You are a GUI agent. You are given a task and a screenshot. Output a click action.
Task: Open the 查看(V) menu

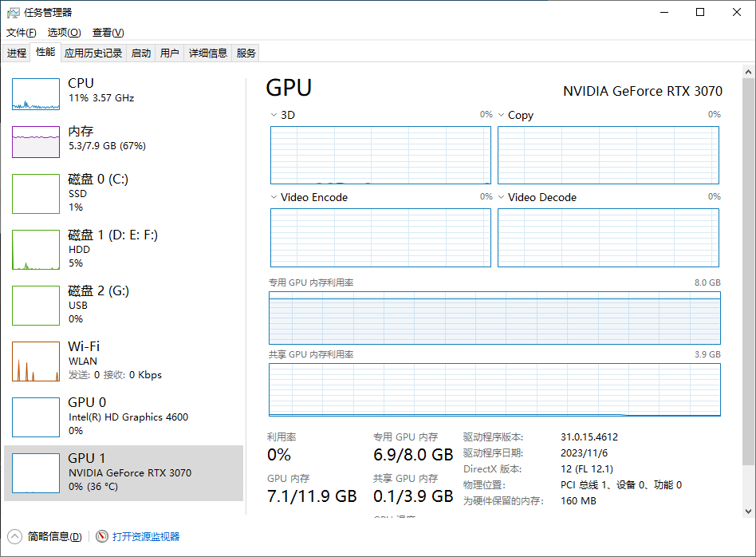click(x=108, y=33)
